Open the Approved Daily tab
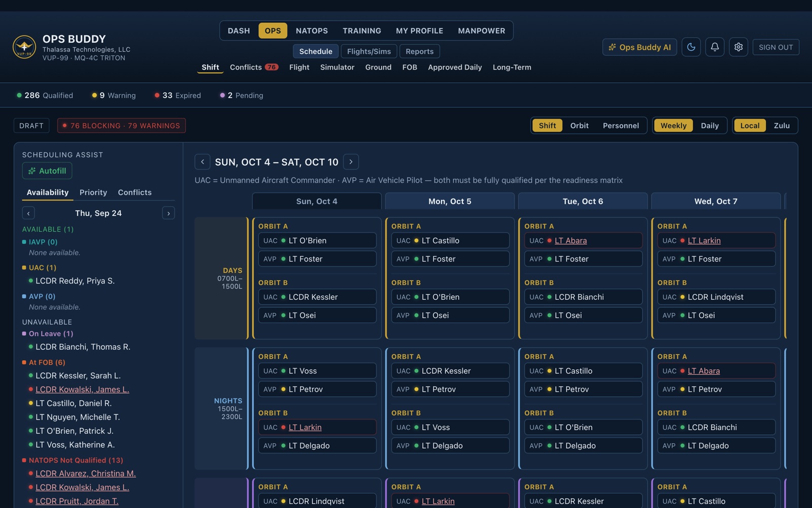This screenshot has height=508, width=812. point(455,67)
